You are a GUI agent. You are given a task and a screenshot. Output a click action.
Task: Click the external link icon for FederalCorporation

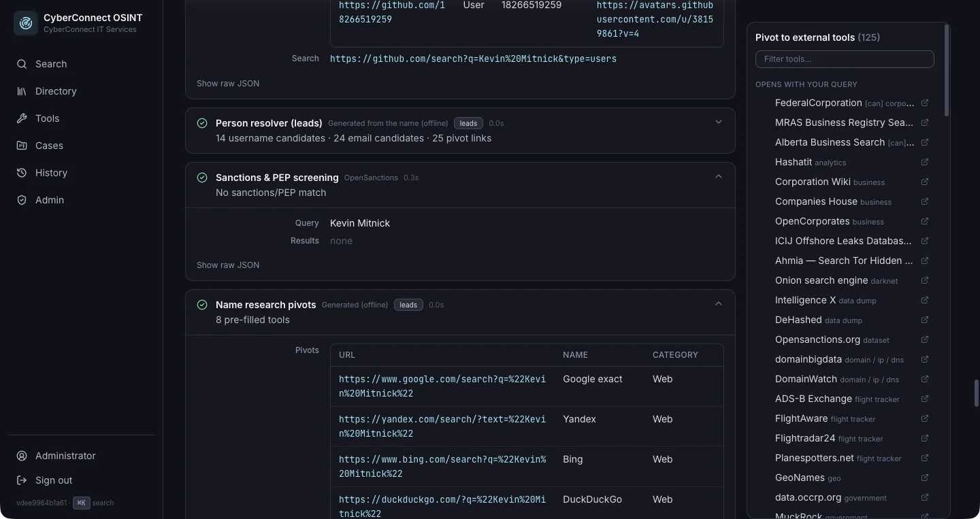925,103
